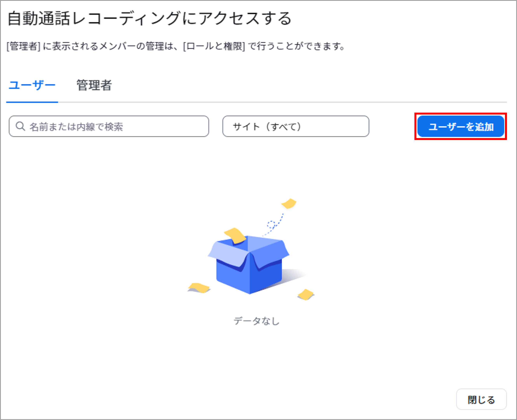Open the サイト（すべて）dropdown
517x420 pixels.
tap(296, 126)
